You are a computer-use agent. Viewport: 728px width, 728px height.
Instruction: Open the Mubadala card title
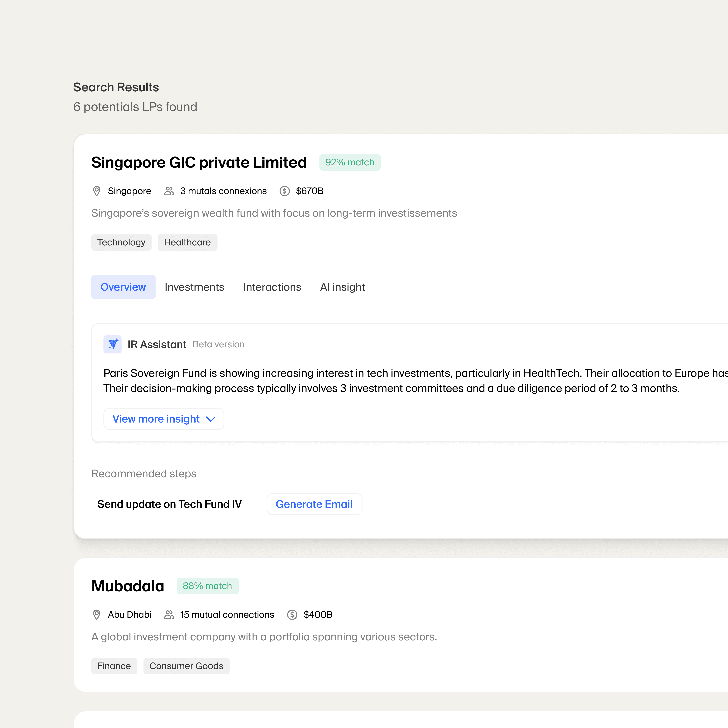[x=128, y=586]
